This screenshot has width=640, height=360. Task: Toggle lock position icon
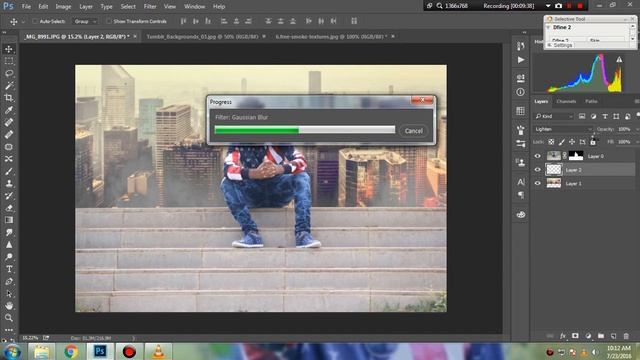pos(572,142)
